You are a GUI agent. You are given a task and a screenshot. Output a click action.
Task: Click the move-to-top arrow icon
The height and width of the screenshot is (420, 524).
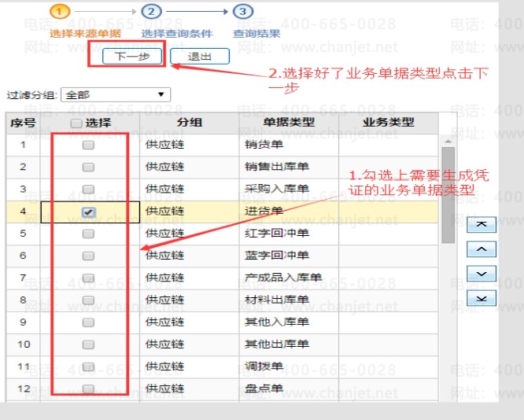[x=482, y=224]
